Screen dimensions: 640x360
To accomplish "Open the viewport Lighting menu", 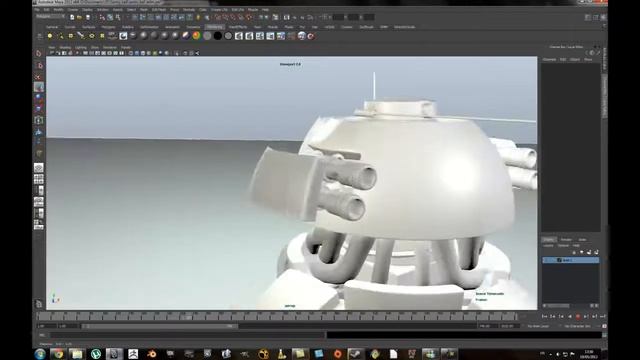I will (81, 48).
